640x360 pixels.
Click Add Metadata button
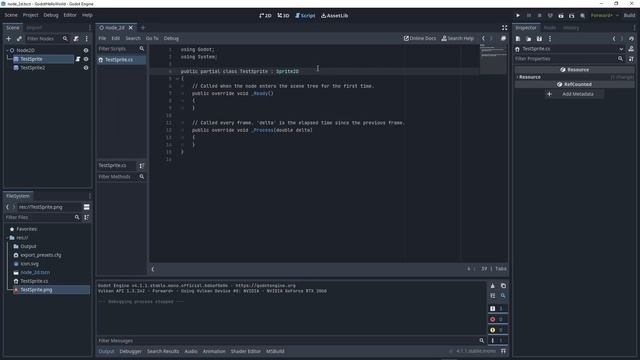574,94
